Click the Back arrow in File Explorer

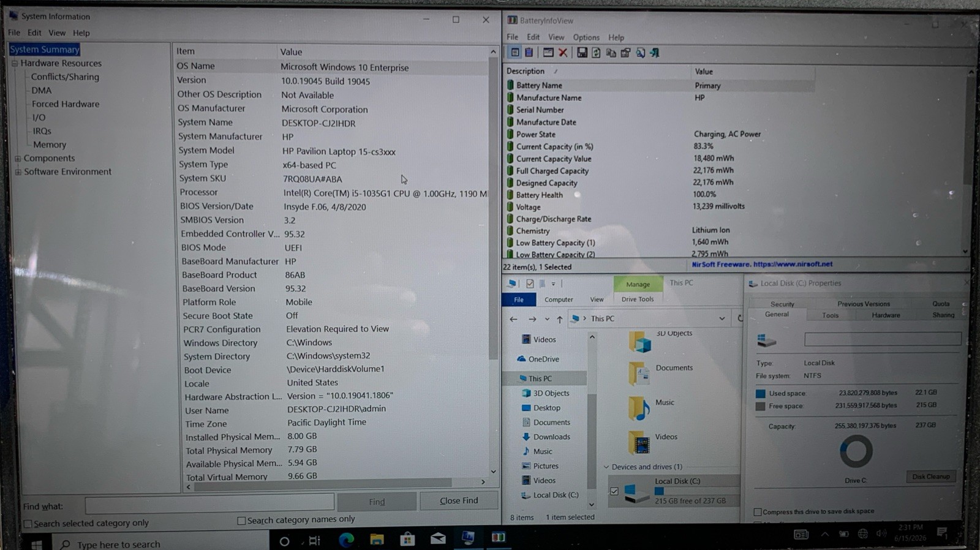pos(513,319)
